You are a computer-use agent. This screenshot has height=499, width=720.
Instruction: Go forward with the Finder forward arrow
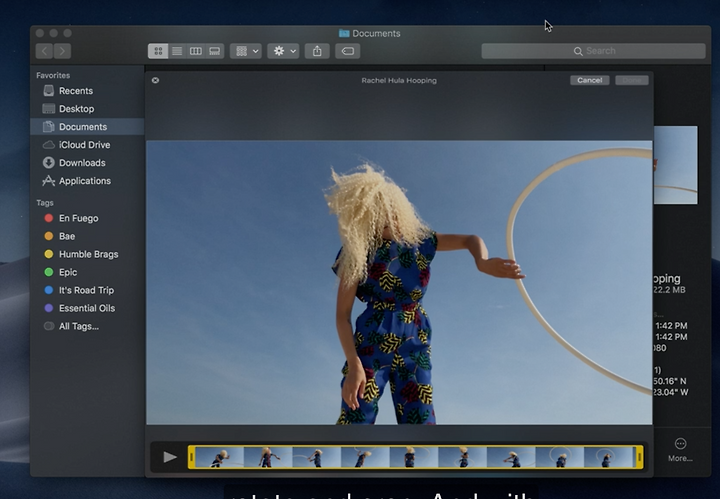62,51
